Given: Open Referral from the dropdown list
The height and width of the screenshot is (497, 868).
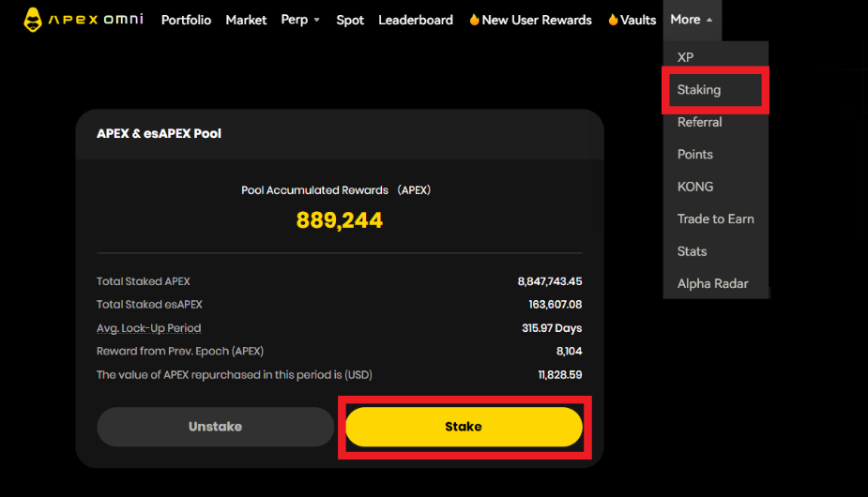Looking at the screenshot, I should click(700, 122).
